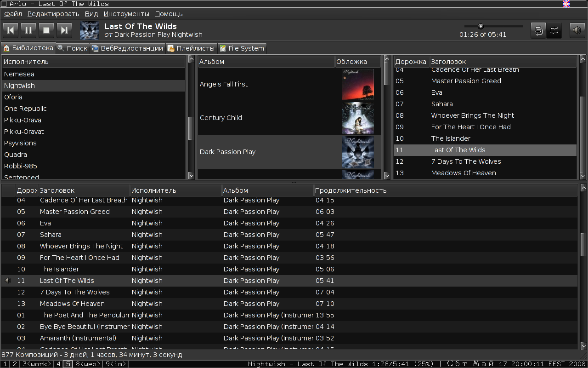Sort albums by Альбом column header
Viewport: 588px width, 368px height.
(266, 62)
